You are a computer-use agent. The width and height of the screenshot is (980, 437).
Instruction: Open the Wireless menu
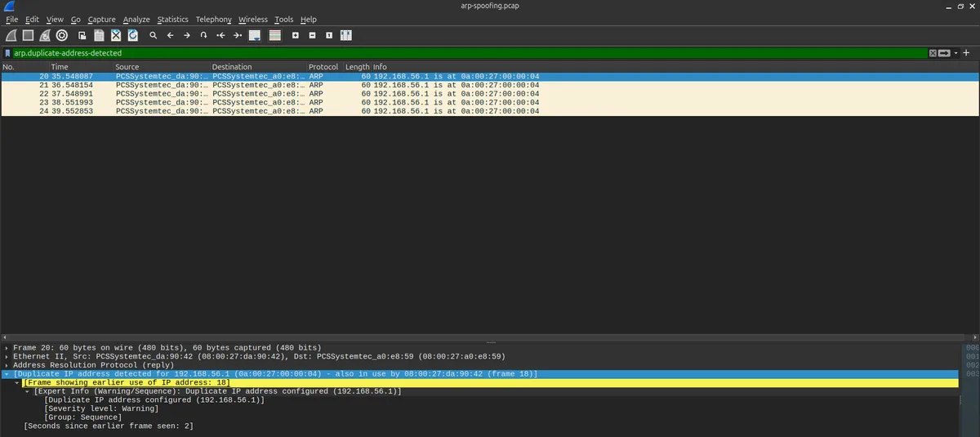click(253, 20)
